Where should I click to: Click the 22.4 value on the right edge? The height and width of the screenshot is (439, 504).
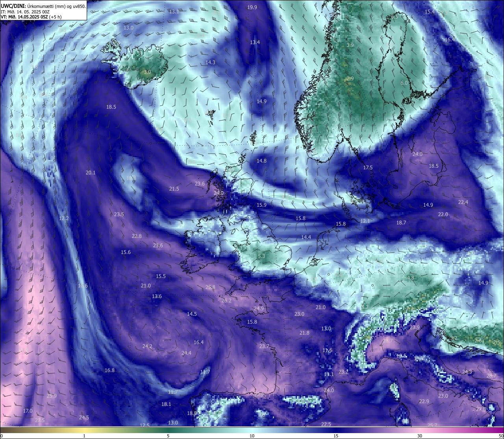pos(463,202)
